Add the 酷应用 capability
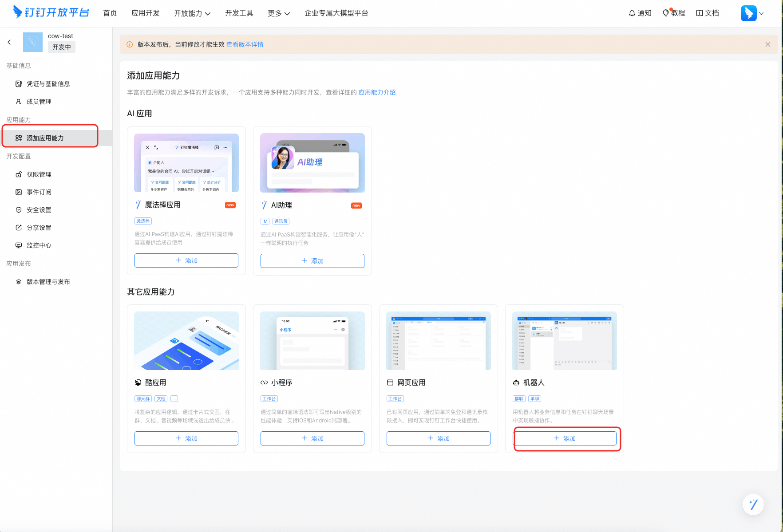The width and height of the screenshot is (783, 532). point(186,438)
